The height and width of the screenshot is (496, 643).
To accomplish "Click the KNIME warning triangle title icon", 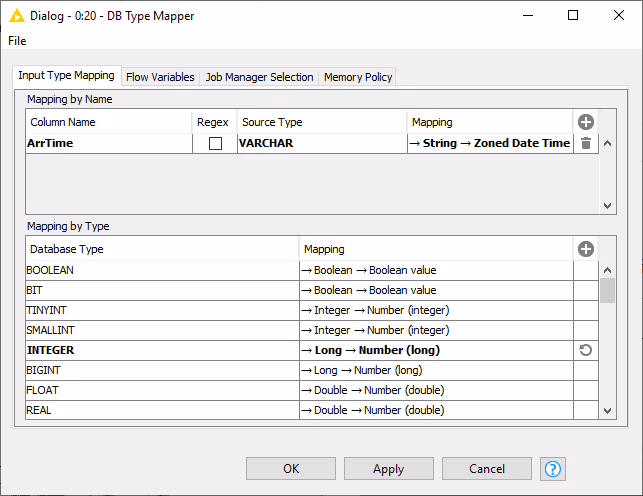I will [16, 16].
